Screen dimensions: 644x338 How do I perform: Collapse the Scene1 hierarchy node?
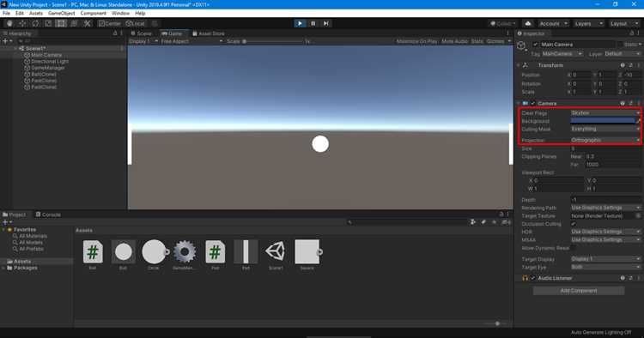(x=15, y=48)
